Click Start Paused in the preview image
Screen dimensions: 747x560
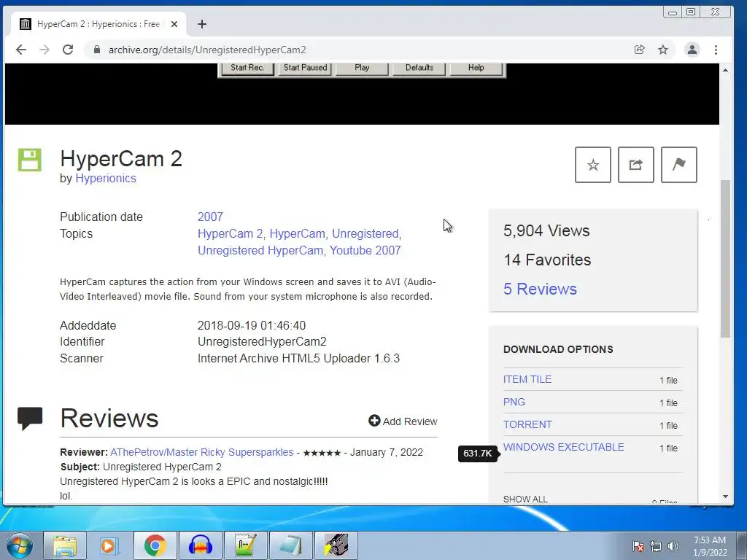pyautogui.click(x=306, y=68)
